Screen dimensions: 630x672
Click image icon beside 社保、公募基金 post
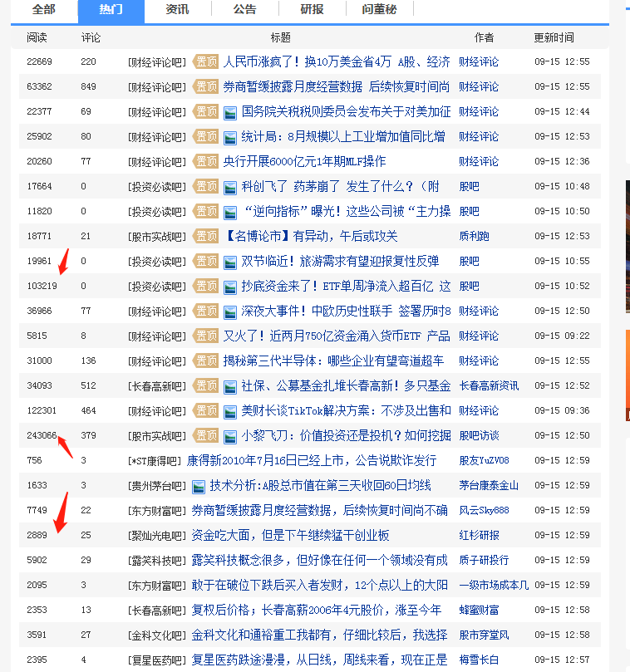tap(230, 387)
